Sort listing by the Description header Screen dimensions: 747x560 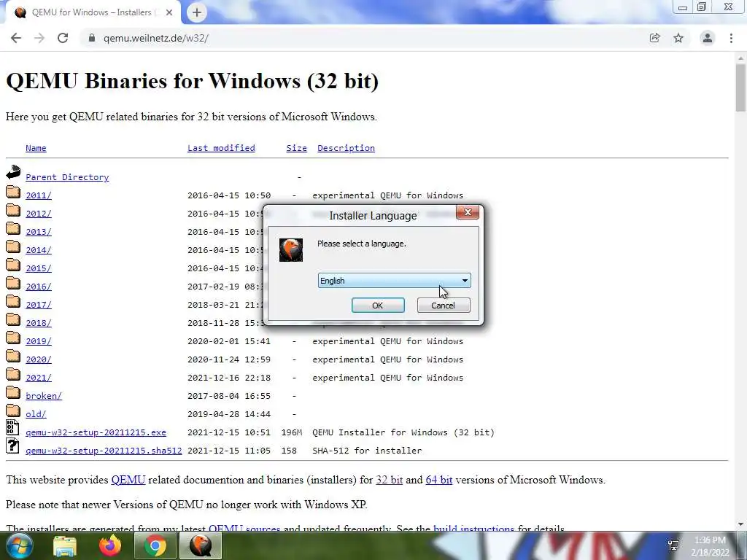pyautogui.click(x=346, y=148)
